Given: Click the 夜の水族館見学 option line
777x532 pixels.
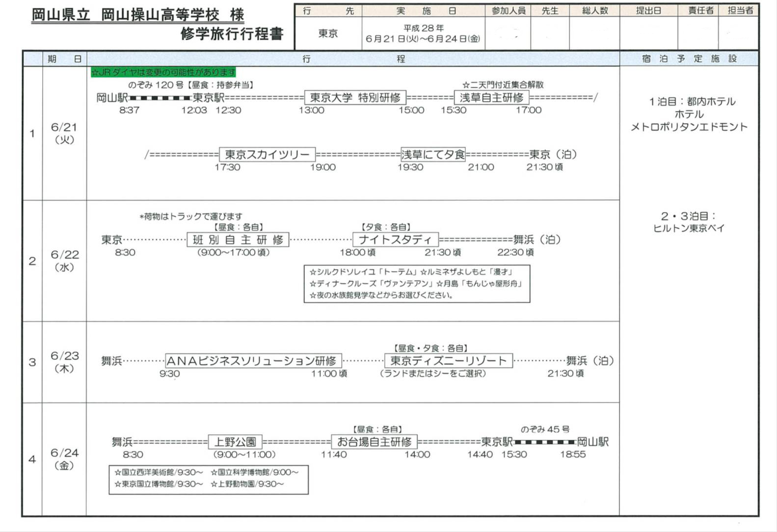Looking at the screenshot, I should (x=381, y=295).
